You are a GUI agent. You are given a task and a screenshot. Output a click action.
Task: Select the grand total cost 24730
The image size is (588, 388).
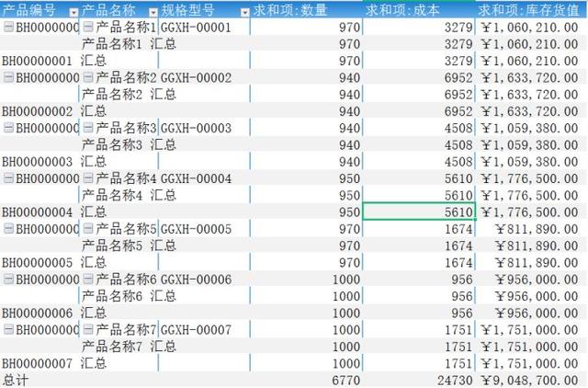pos(455,381)
